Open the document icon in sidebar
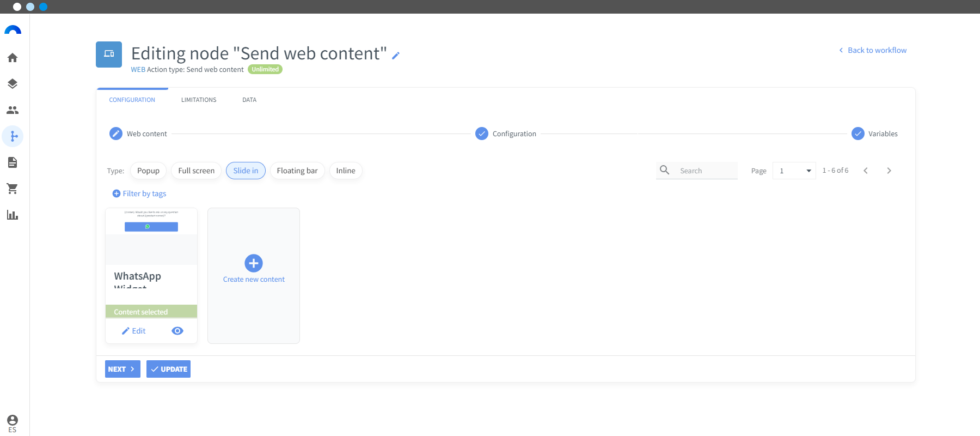This screenshot has height=436, width=980. click(13, 162)
